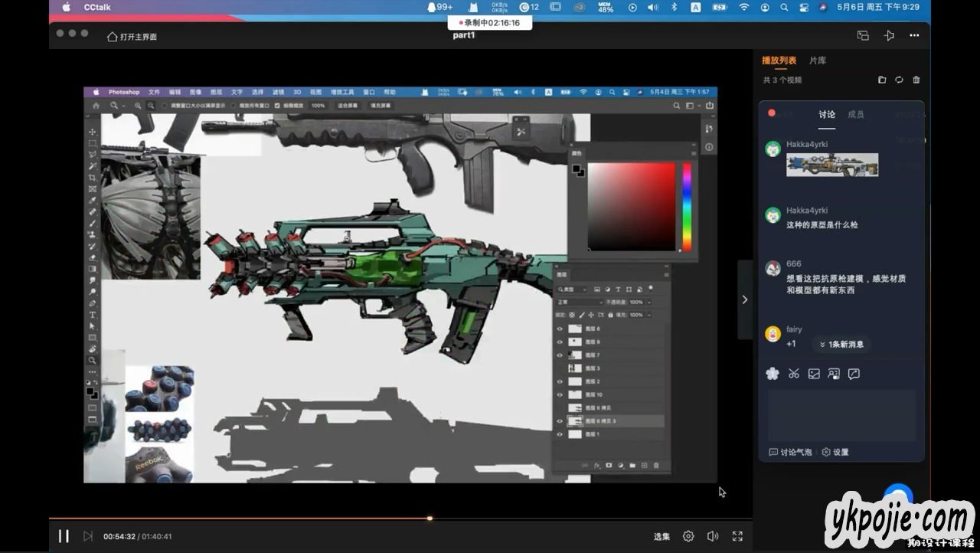
Task: Expand the 1条新消息 new message notice
Action: 841,345
